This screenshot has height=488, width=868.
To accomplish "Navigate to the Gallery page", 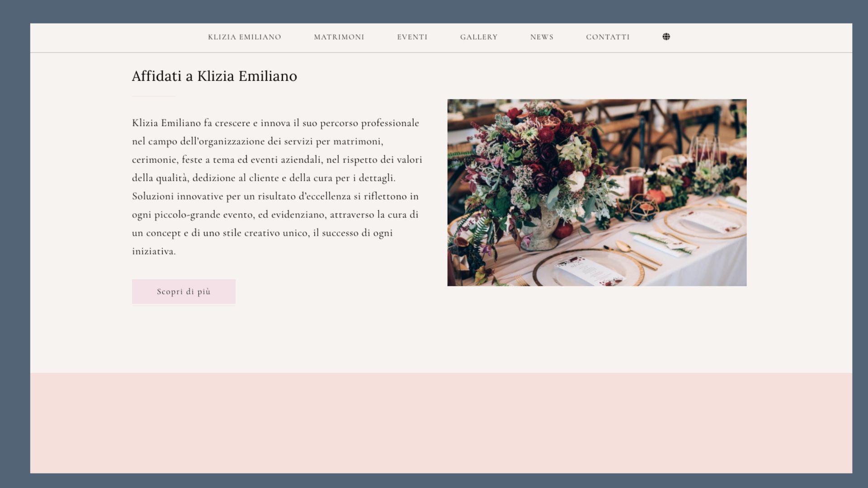I will click(479, 37).
